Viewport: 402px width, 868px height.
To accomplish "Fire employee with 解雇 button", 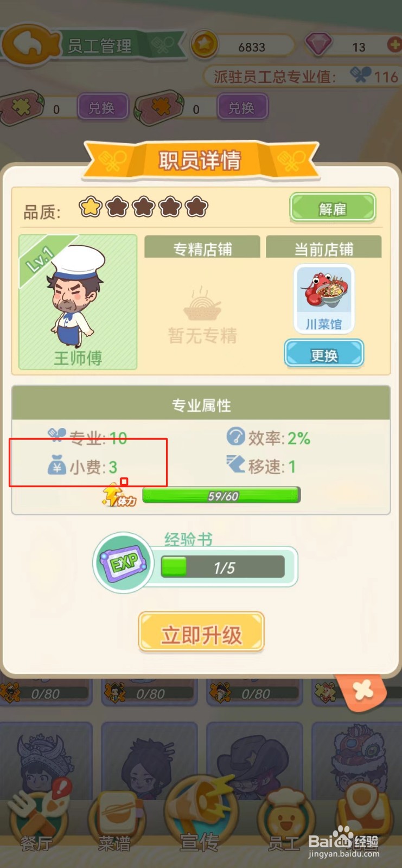I will (x=333, y=208).
